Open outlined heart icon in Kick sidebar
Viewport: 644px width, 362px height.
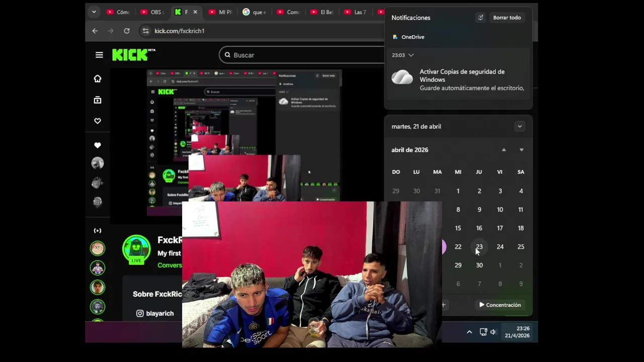click(98, 121)
